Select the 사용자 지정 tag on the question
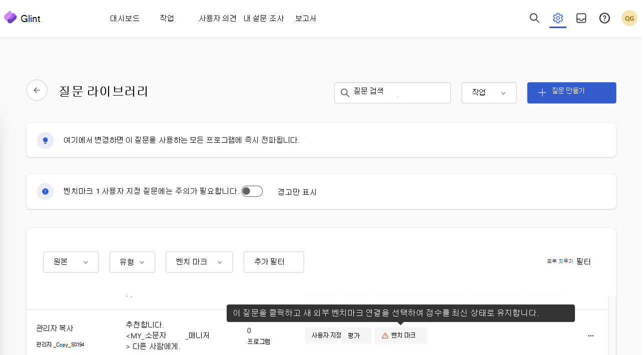The image size is (644, 355). [322, 335]
